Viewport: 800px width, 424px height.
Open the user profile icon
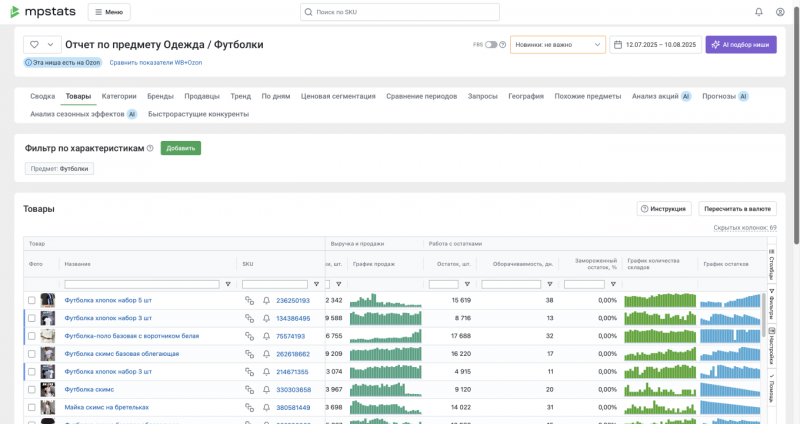pyautogui.click(x=780, y=12)
